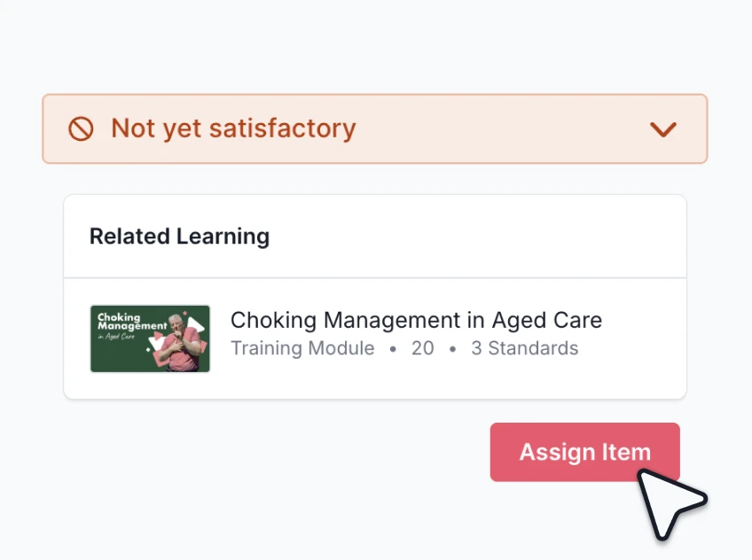Select the Training Module label

(x=302, y=348)
